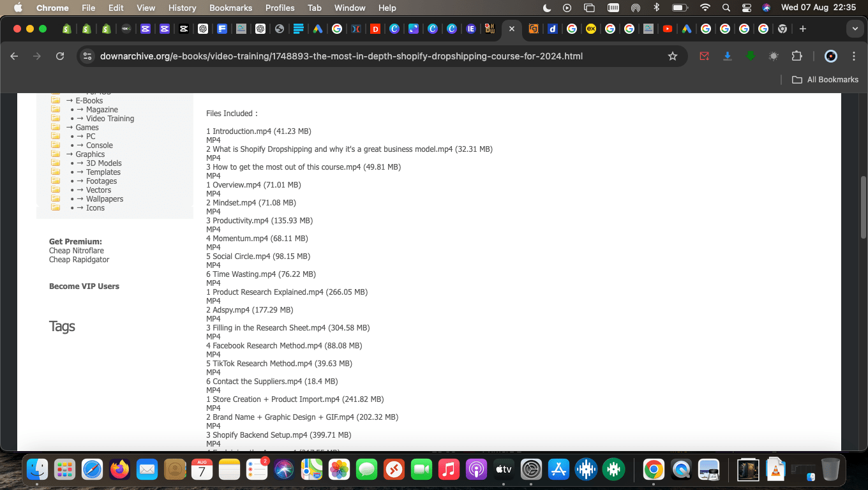Open the App Store from the Dock
The height and width of the screenshot is (490, 868).
pyautogui.click(x=558, y=470)
